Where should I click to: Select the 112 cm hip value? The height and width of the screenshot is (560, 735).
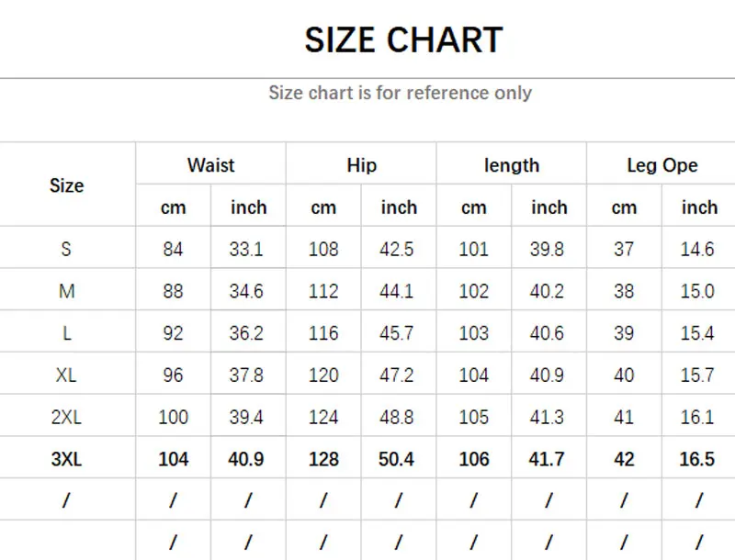pos(323,291)
